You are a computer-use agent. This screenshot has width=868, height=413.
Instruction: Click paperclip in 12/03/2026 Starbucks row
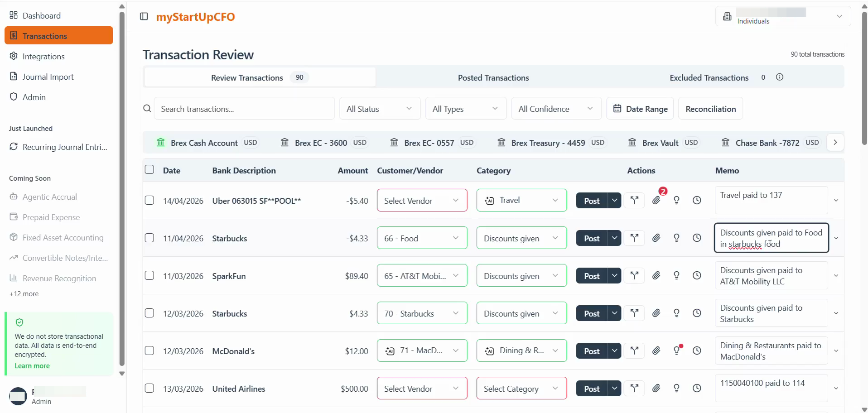tap(656, 313)
